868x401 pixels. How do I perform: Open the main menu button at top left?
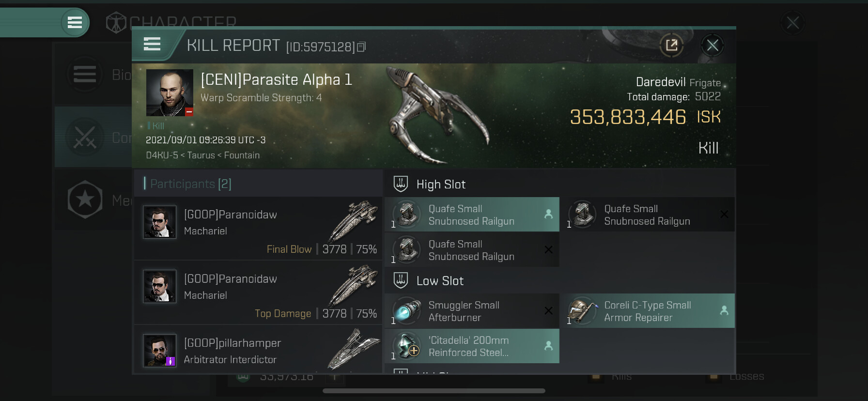click(x=75, y=22)
